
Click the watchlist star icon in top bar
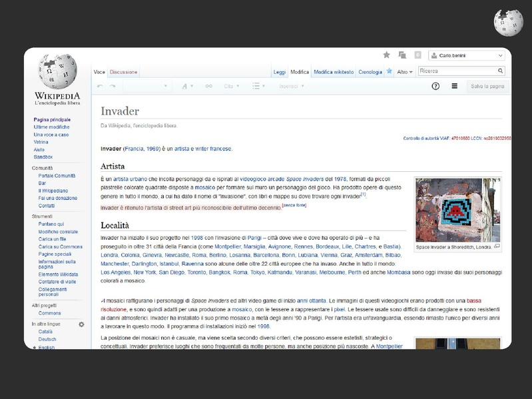pos(386,55)
